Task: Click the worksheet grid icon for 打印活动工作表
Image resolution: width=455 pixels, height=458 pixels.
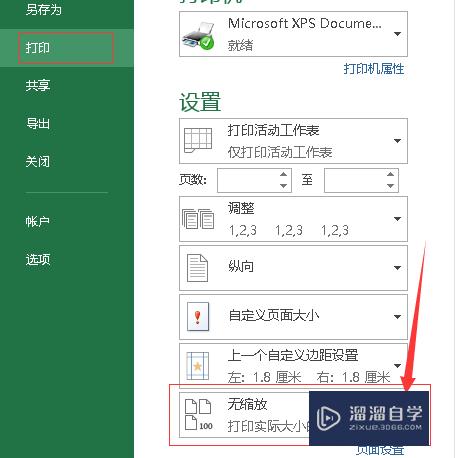Action: [198, 140]
